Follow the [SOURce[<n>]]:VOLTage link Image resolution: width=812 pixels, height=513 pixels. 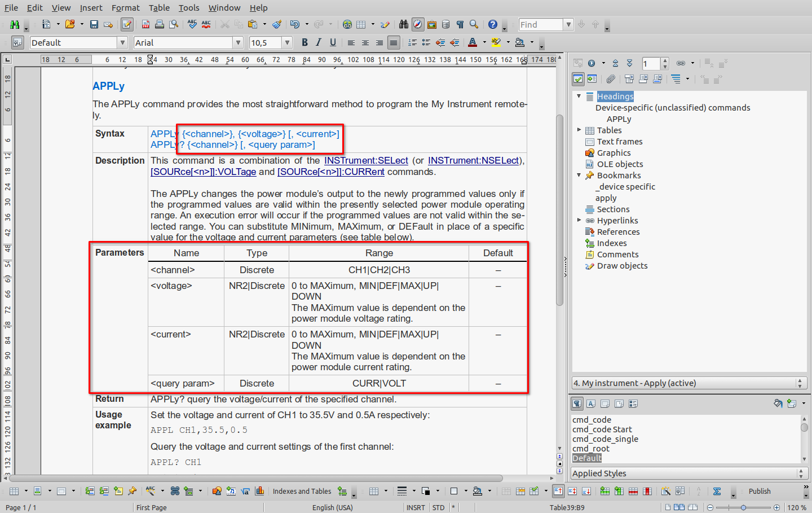tap(203, 172)
